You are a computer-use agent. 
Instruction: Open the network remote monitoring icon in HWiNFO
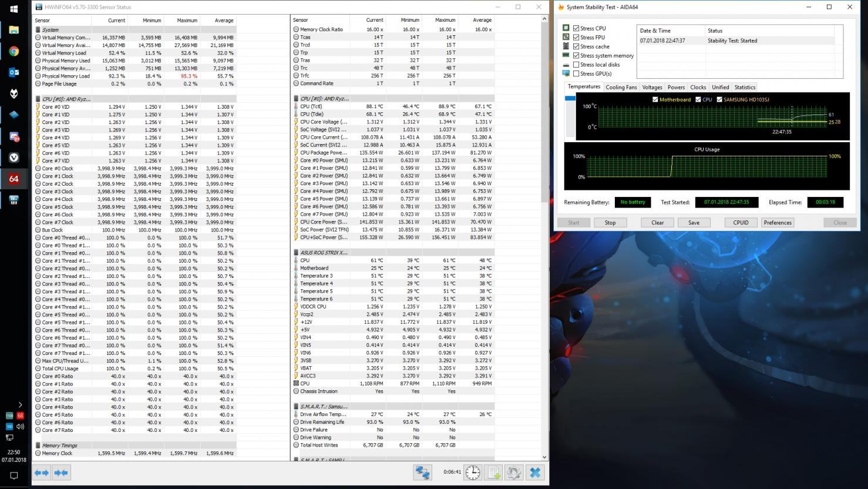[422, 473]
